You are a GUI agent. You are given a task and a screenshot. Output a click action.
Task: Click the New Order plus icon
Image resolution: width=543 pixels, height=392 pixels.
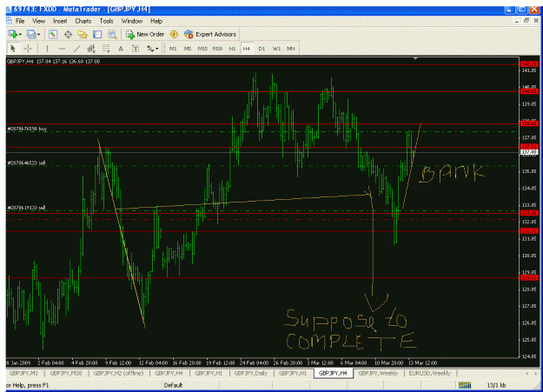click(x=129, y=34)
